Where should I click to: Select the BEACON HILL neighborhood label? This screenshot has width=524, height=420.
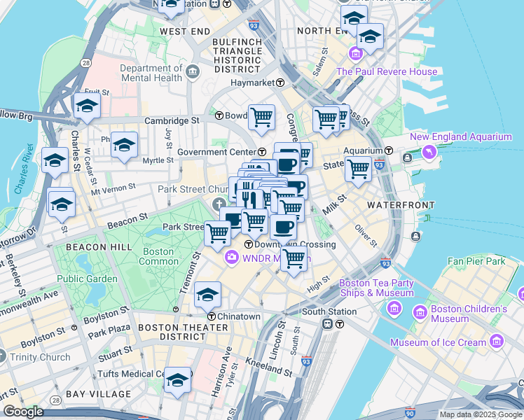point(99,247)
